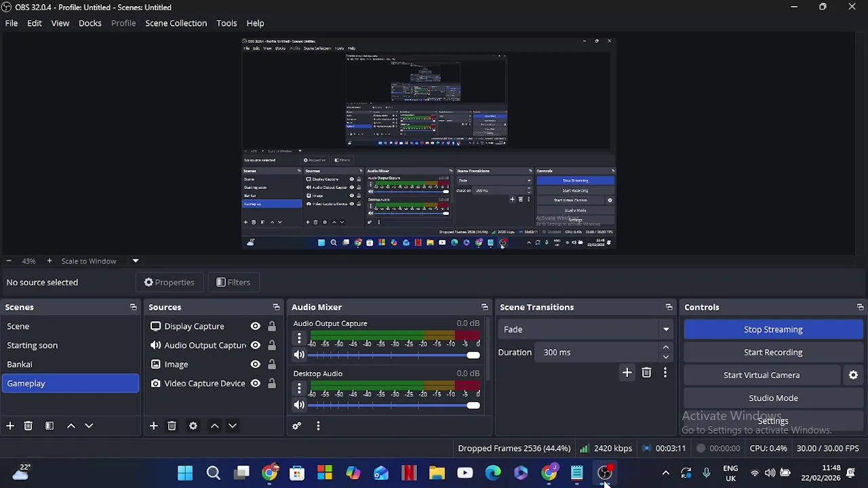This screenshot has height=488, width=868.
Task: Pop out the Audio Mixer dock
Action: pos(484,307)
